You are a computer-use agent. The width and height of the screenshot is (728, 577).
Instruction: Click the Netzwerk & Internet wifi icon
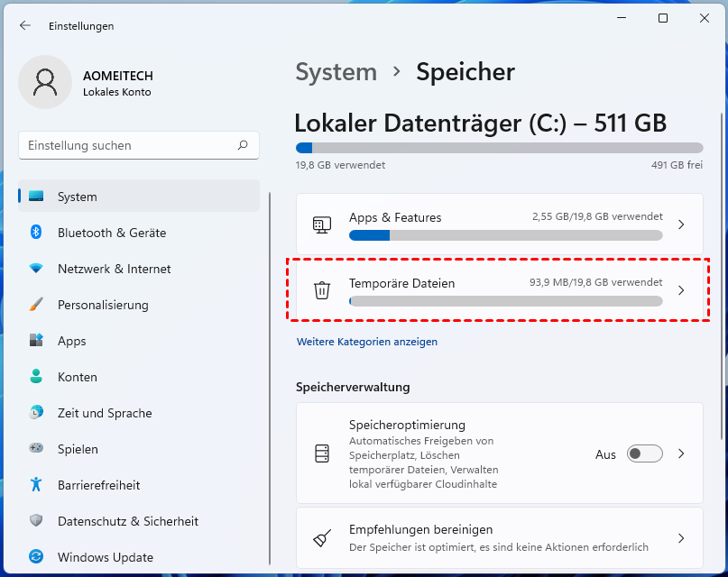[x=36, y=269]
